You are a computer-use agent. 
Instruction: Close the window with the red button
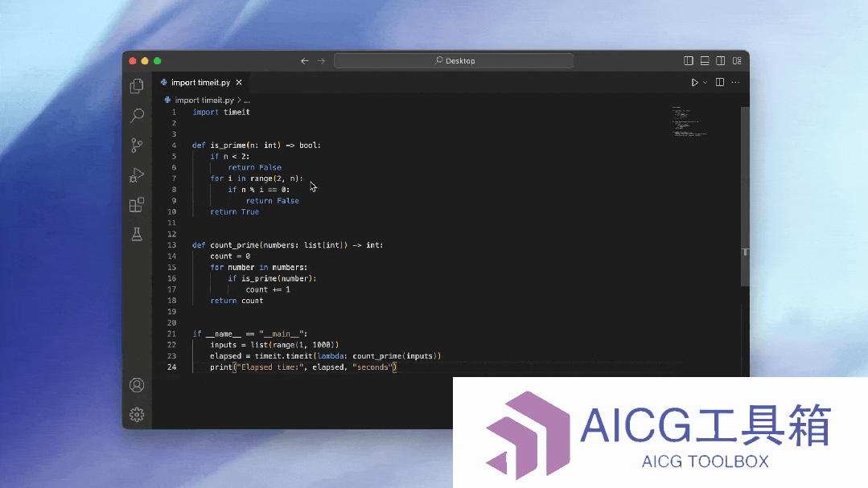133,61
